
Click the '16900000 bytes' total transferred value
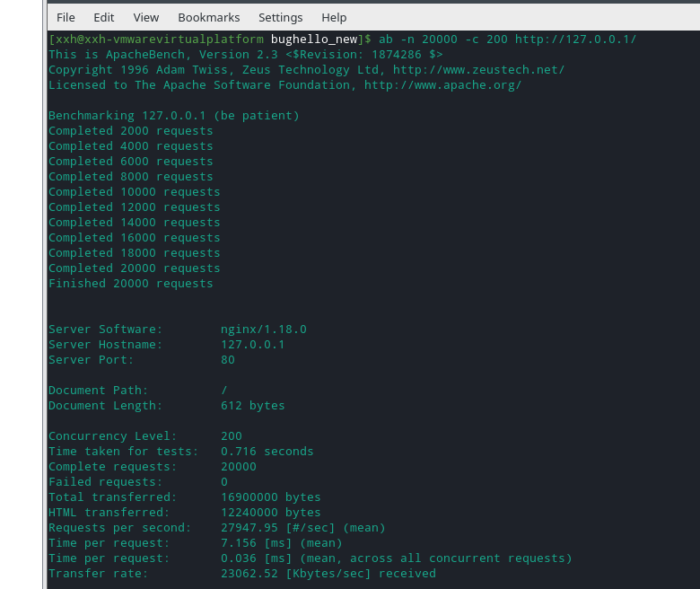click(270, 497)
